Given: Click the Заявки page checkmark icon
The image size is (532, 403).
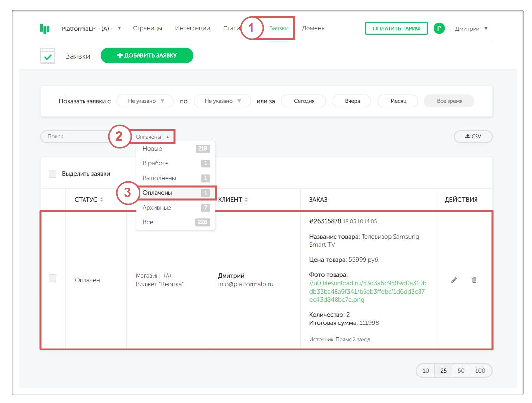Looking at the screenshot, I should coord(48,56).
